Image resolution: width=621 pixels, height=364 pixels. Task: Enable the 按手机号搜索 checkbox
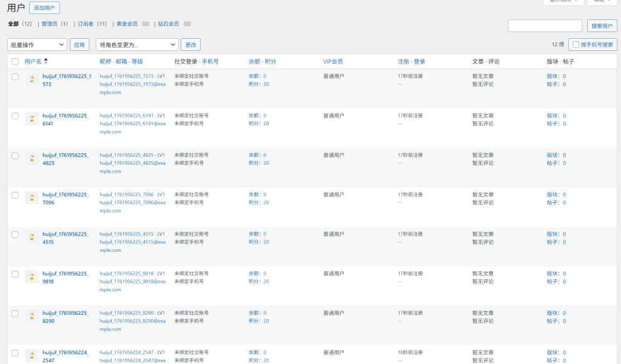pyautogui.click(x=576, y=44)
